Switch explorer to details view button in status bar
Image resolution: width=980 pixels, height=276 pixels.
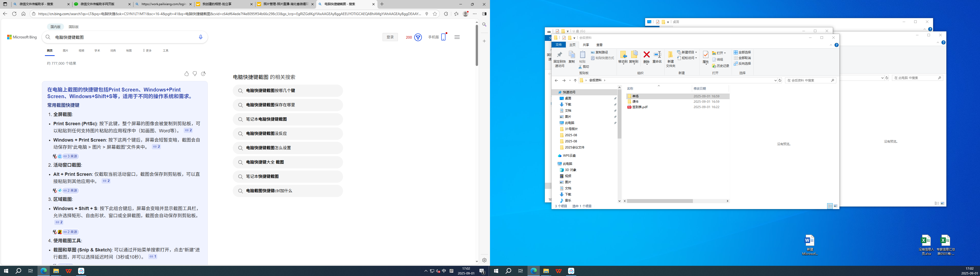830,206
